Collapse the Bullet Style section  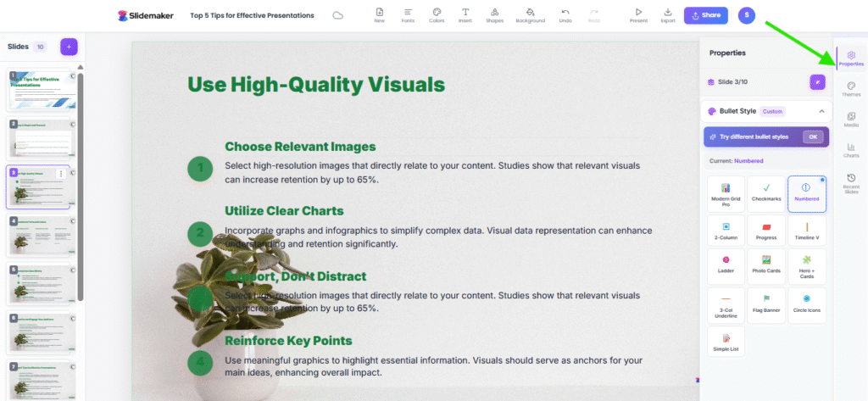click(821, 111)
